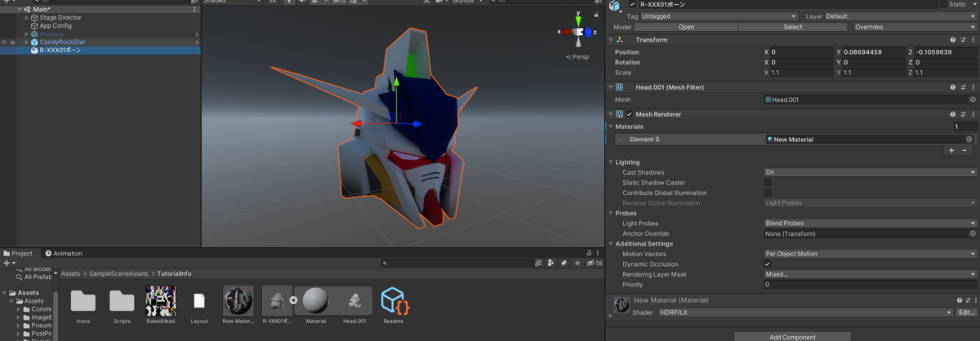Image resolution: width=980 pixels, height=341 pixels.
Task: Select the Scripts folder
Action: coord(122,301)
